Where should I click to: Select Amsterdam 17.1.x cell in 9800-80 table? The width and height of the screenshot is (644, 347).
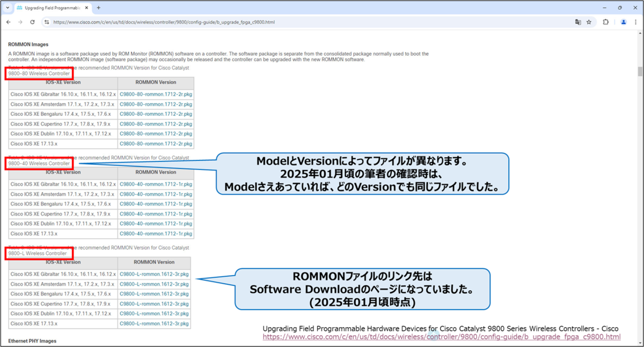click(x=63, y=104)
